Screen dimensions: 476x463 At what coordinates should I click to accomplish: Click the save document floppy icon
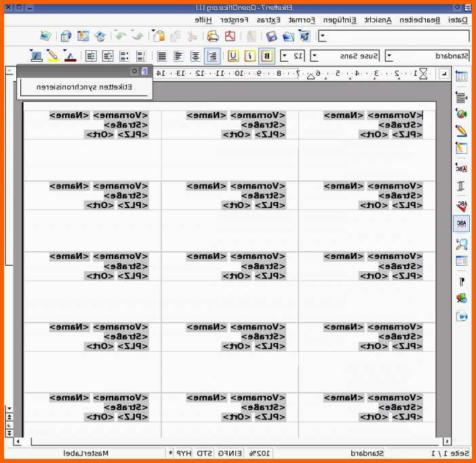(271, 37)
